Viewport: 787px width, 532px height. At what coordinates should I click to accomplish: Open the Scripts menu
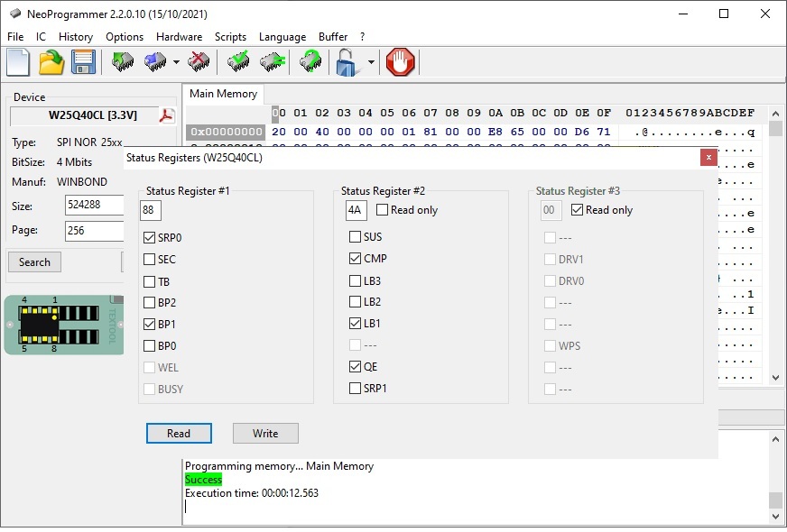point(230,37)
